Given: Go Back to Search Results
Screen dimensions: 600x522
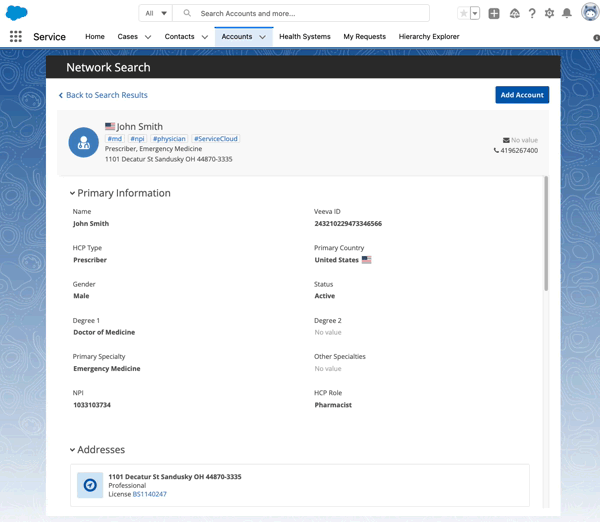Looking at the screenshot, I should pyautogui.click(x=103, y=95).
